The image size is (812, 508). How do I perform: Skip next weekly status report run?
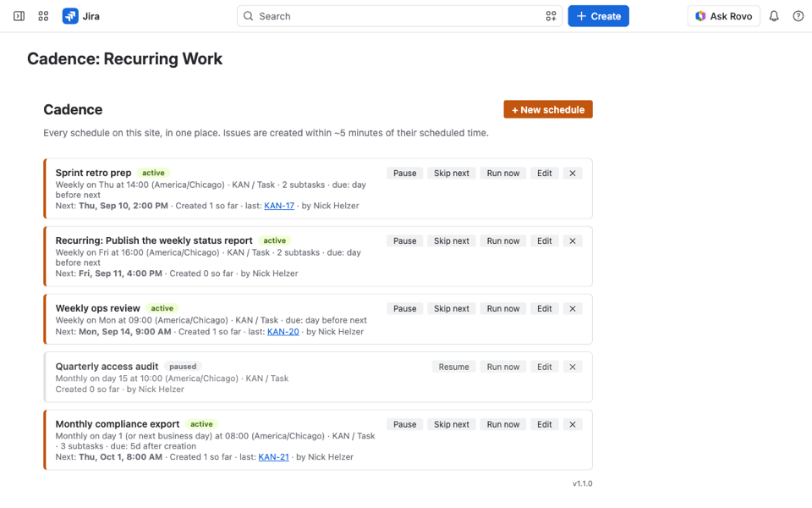tap(452, 241)
